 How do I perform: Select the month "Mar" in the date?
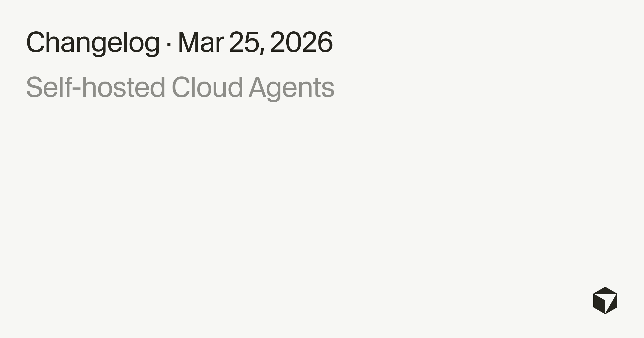pyautogui.click(x=201, y=42)
